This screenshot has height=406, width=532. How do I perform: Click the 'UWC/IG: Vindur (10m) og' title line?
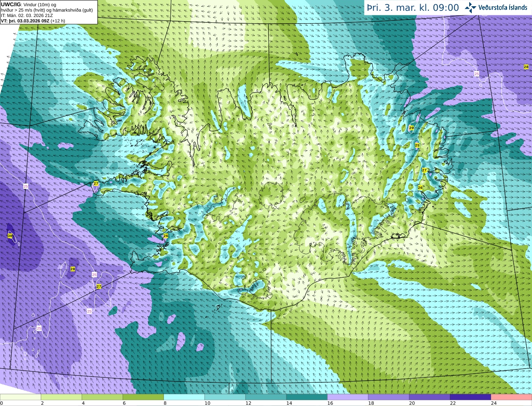[28, 5]
